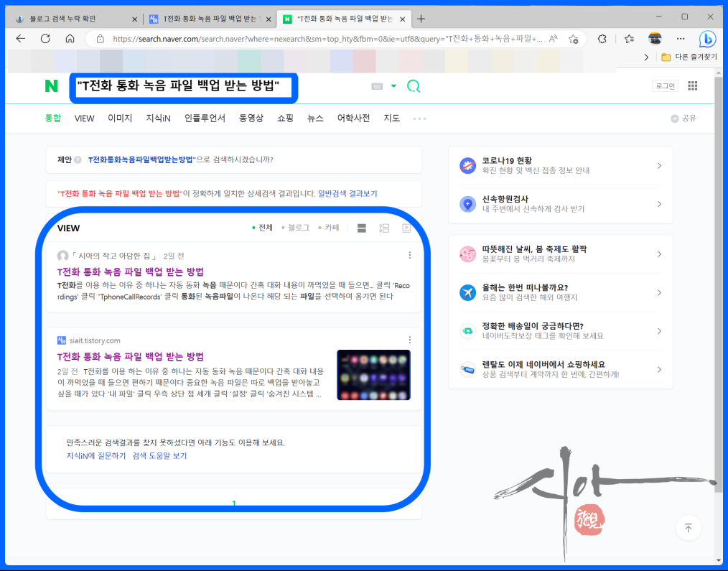Click the 공유 share button
This screenshot has height=571, width=728.
pos(683,119)
